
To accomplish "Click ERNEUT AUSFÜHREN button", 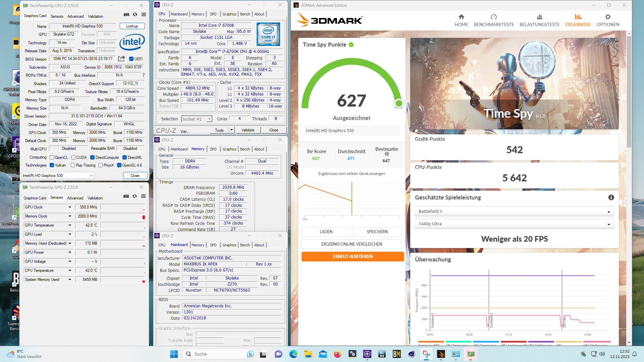I will pyautogui.click(x=353, y=257).
